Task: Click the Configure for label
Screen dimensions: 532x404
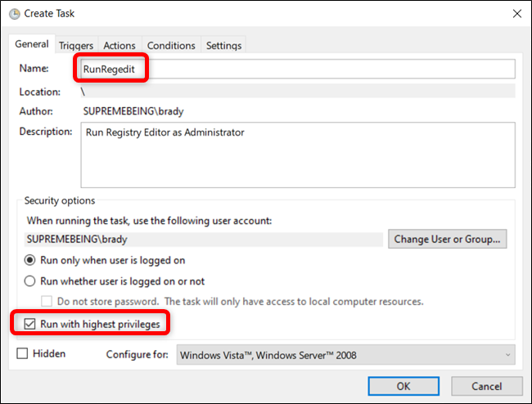Action: click(137, 354)
